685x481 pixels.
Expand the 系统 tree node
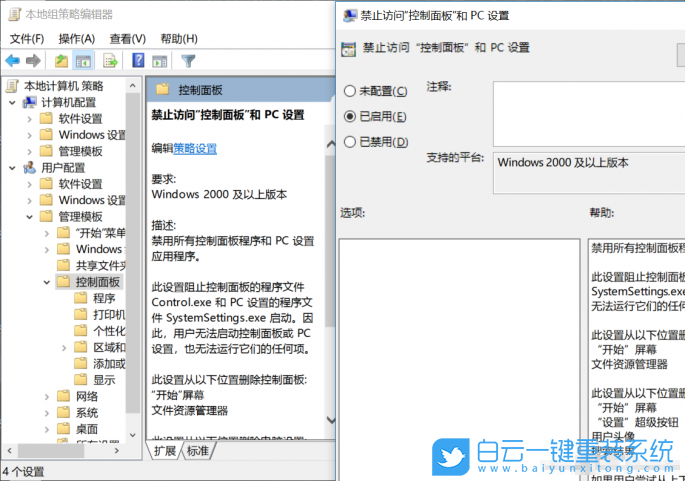47,413
